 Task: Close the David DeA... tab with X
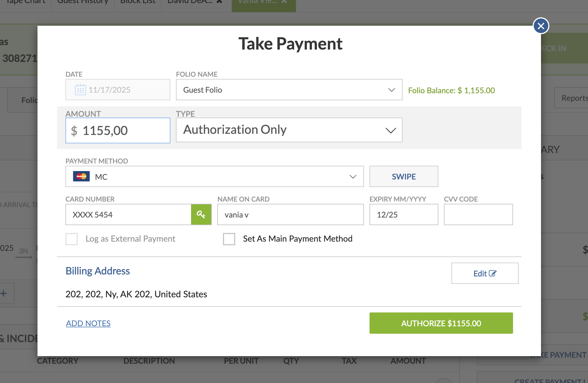pos(219,1)
